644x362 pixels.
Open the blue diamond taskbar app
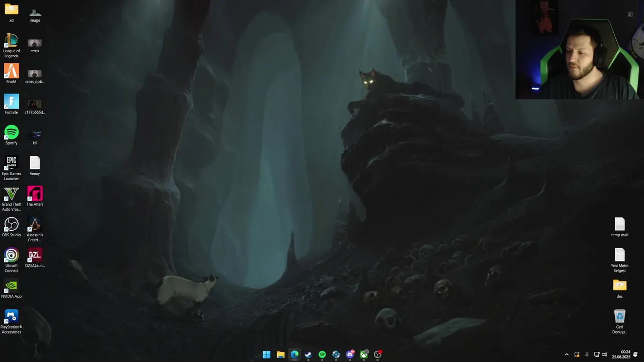(336, 354)
